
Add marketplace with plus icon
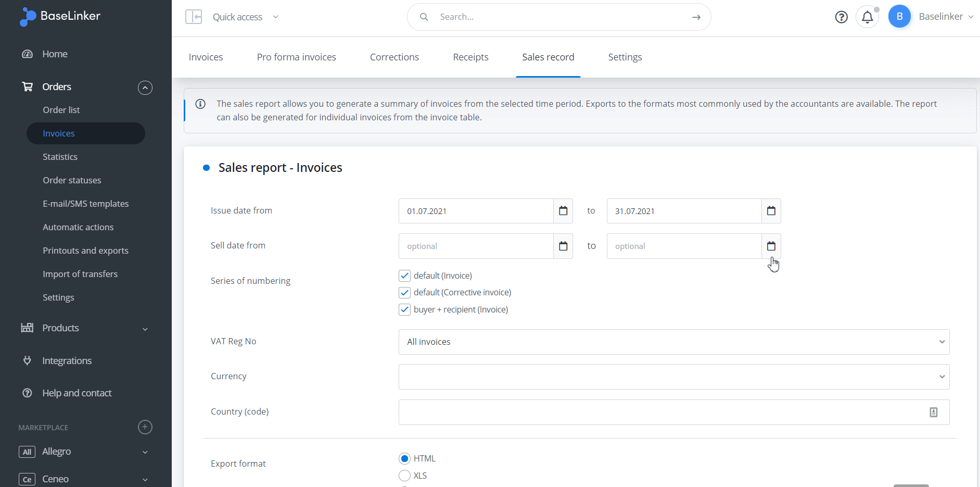[x=145, y=427]
